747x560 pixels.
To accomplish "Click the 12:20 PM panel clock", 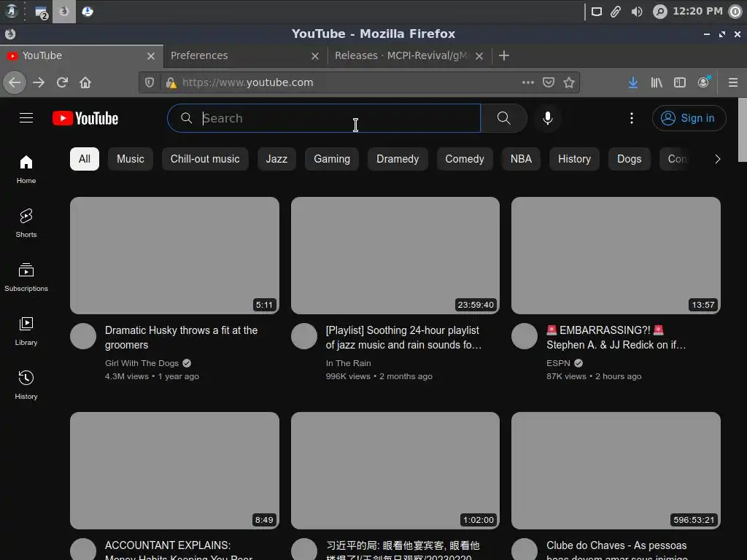I will (x=697, y=11).
